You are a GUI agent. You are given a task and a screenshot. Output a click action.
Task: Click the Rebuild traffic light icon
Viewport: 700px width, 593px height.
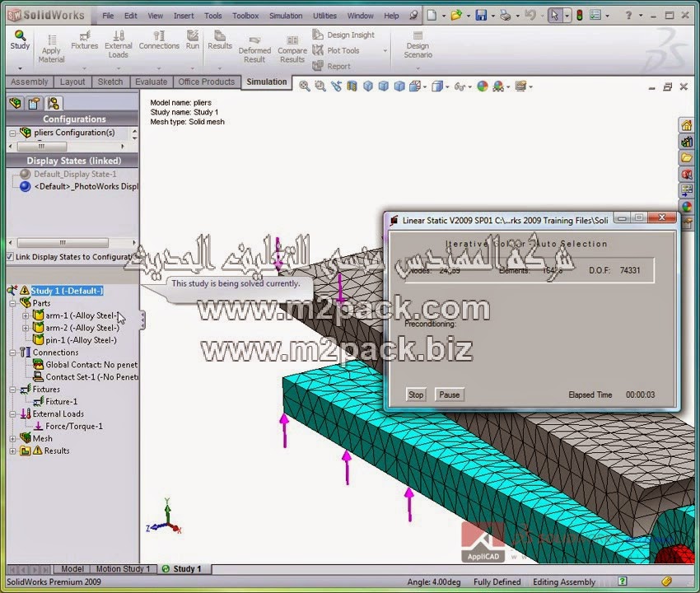click(x=580, y=16)
